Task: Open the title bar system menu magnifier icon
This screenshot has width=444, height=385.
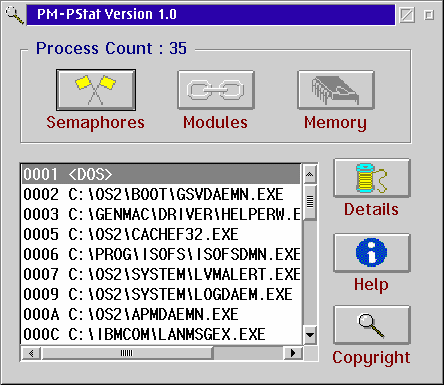Action: (14, 15)
